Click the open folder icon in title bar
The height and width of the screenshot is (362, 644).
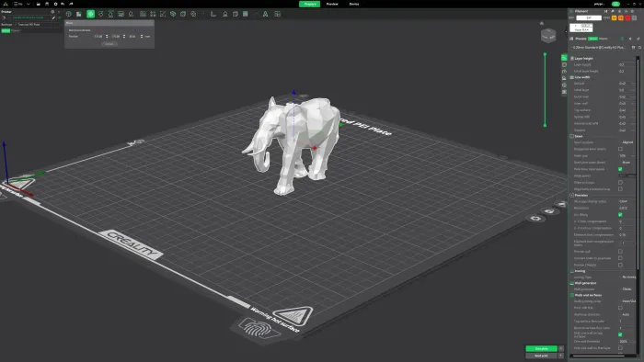click(39, 4)
